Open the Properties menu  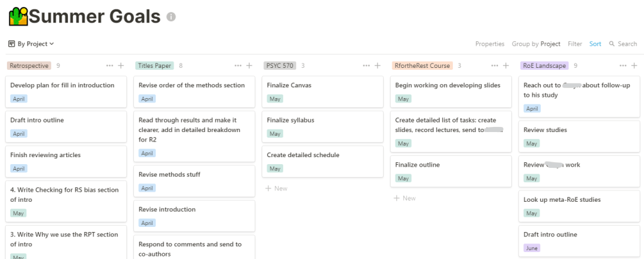(489, 44)
